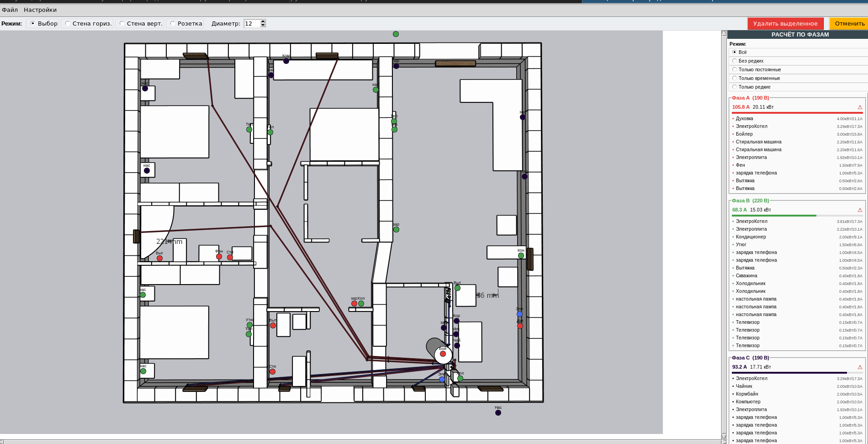Click the Фаза B warning icon
Image resolution: width=868 pixels, height=444 pixels.
pos(860,210)
